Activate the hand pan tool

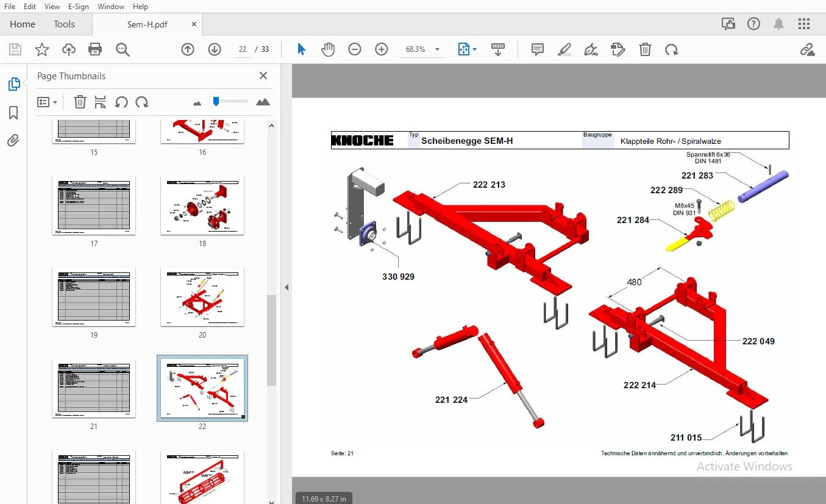click(328, 49)
